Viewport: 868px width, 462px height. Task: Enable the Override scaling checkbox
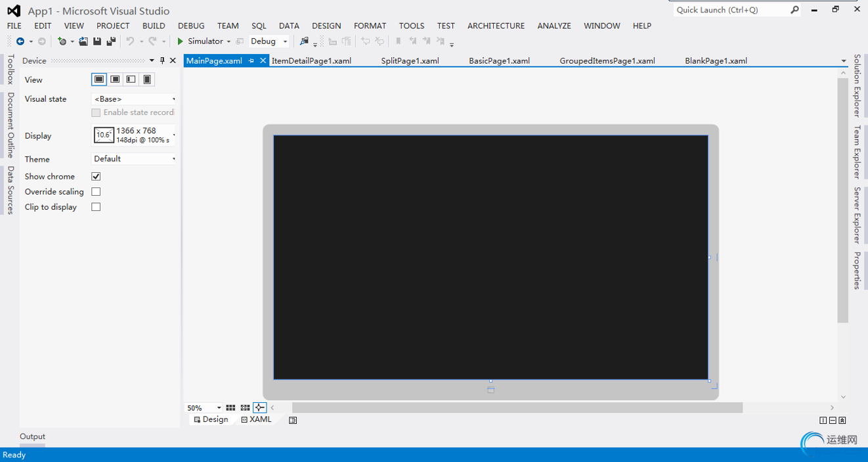[x=96, y=191]
